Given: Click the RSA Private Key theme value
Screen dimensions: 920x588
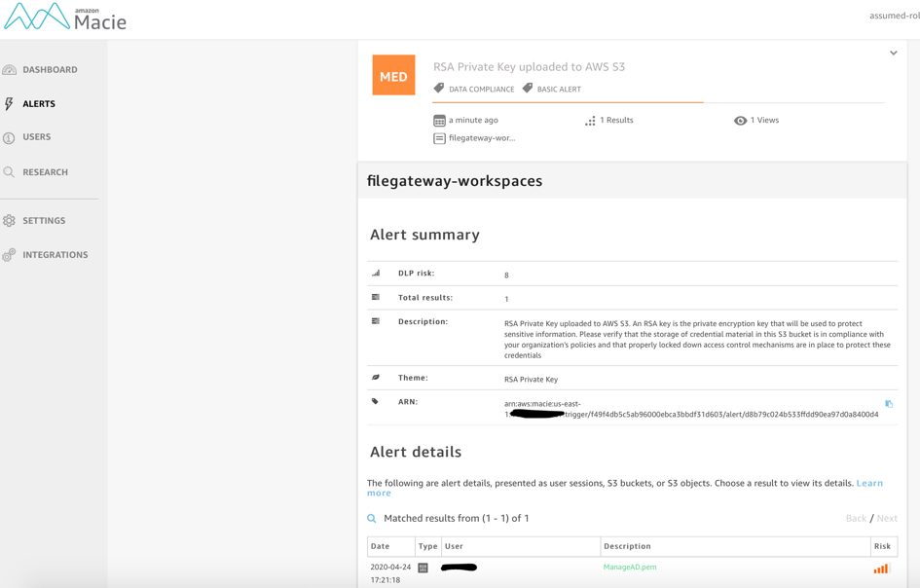Looking at the screenshot, I should tap(531, 380).
